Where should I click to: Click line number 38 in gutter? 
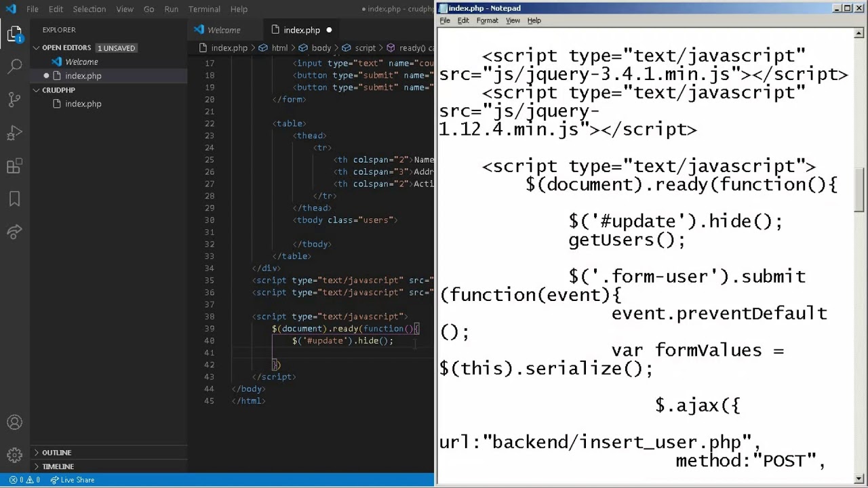coord(209,317)
